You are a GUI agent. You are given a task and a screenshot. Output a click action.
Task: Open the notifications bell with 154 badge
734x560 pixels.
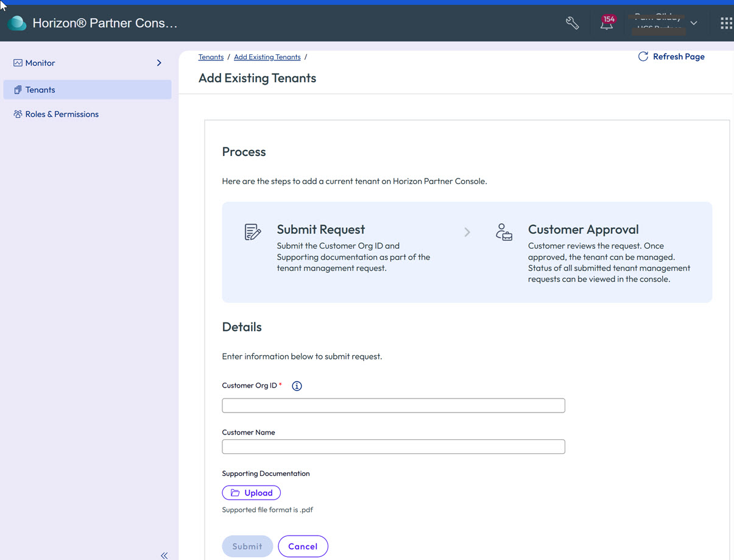607,23
